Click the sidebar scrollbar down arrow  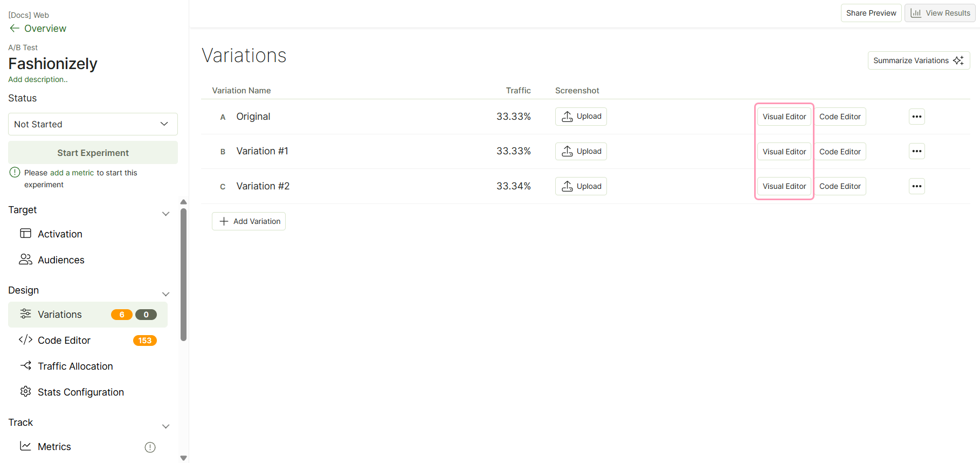point(183,458)
